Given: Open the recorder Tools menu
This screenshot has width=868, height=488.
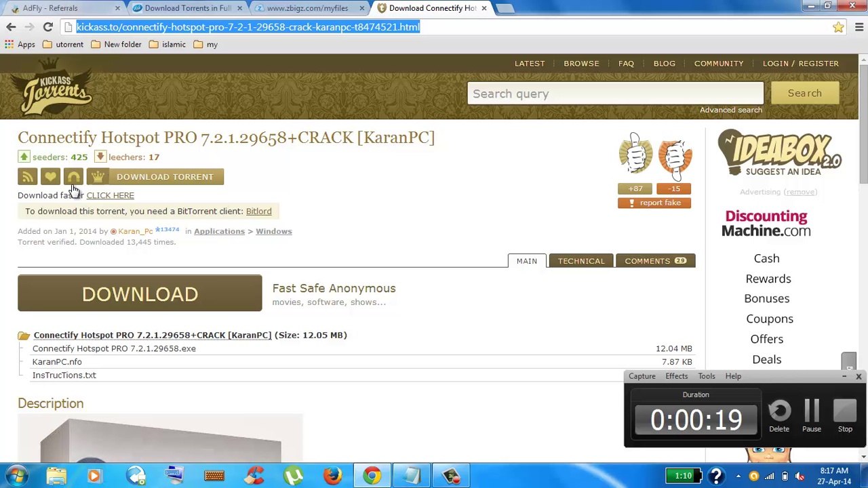Looking at the screenshot, I should (x=707, y=376).
